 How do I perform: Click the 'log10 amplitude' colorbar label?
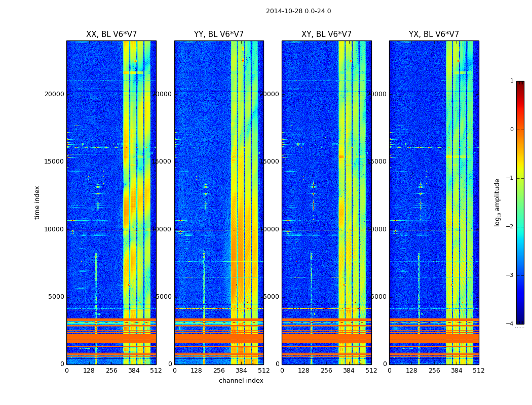[498, 202]
